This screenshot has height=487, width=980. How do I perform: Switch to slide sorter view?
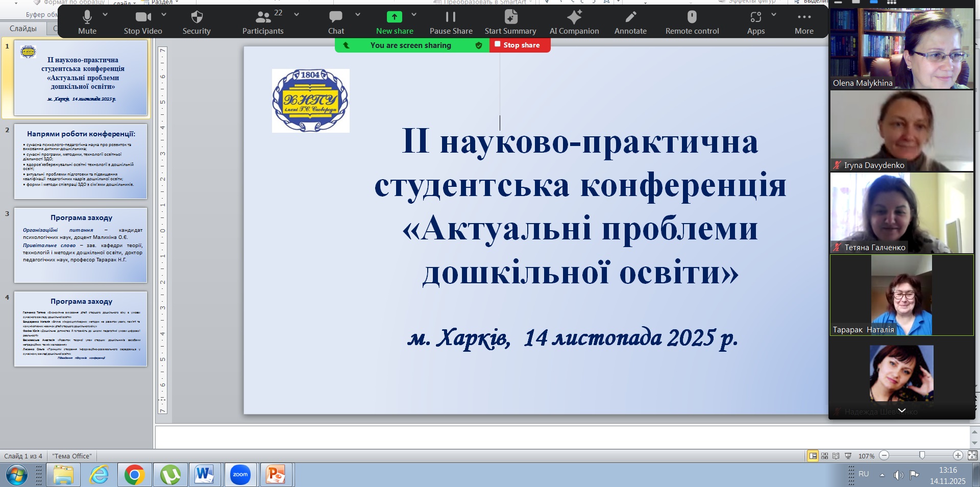coord(824,456)
